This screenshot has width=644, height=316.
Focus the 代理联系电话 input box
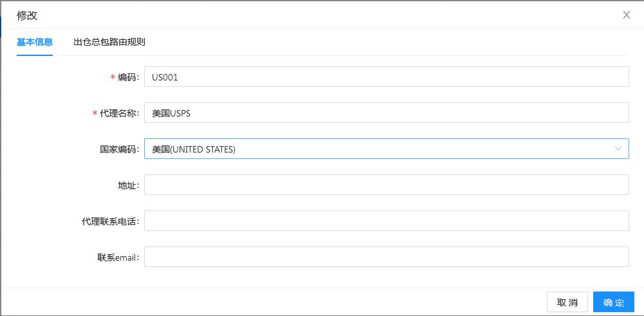point(387,221)
